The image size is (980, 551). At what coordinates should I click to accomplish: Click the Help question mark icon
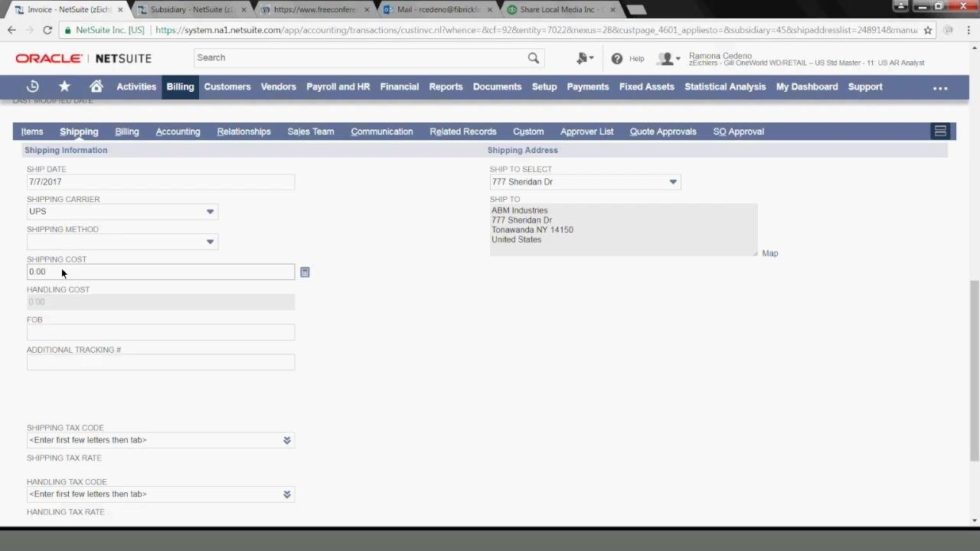(616, 58)
